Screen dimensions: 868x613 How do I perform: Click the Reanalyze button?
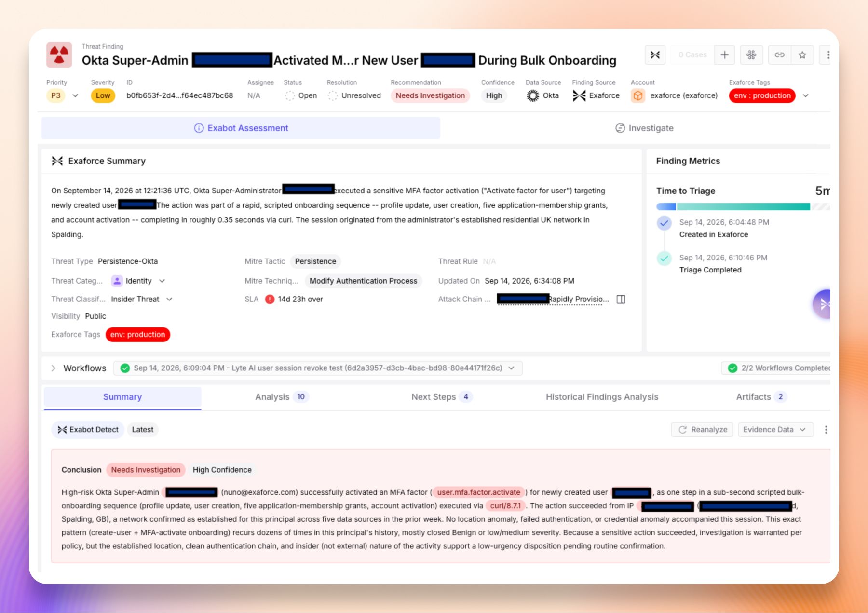[702, 430]
